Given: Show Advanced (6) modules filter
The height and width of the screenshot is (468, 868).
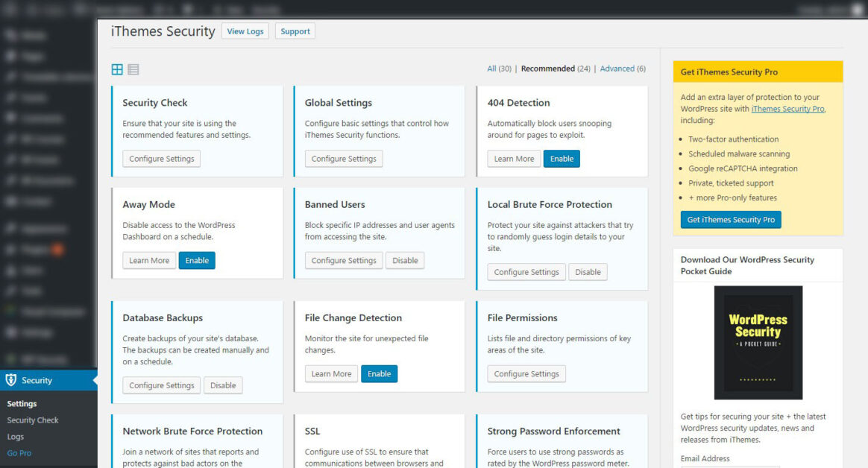Looking at the screenshot, I should [x=623, y=69].
